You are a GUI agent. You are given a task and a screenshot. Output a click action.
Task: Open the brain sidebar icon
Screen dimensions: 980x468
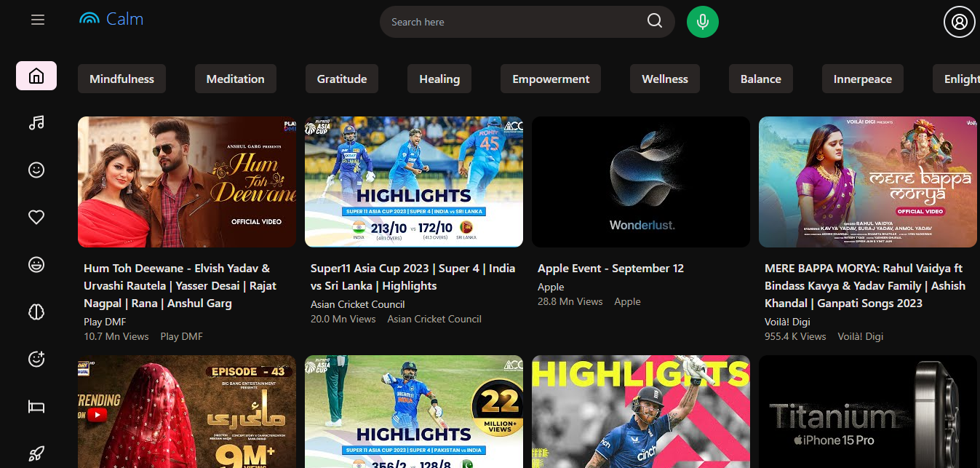[36, 312]
